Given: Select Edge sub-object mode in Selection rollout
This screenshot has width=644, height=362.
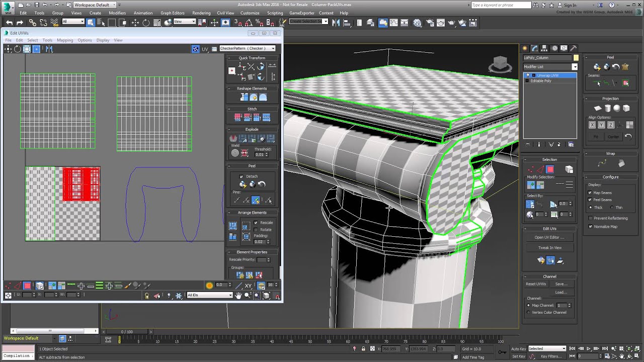Looking at the screenshot, I should pos(540,169).
